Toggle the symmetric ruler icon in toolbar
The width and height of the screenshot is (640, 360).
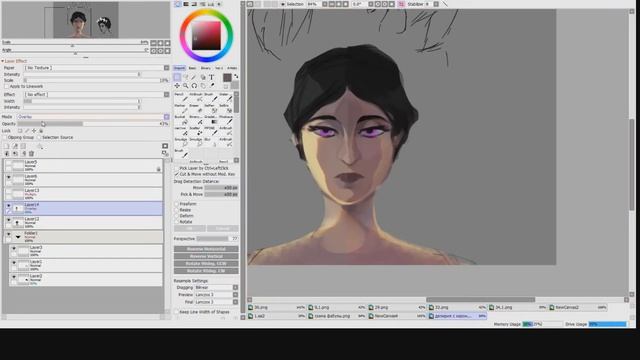[x=401, y=4]
